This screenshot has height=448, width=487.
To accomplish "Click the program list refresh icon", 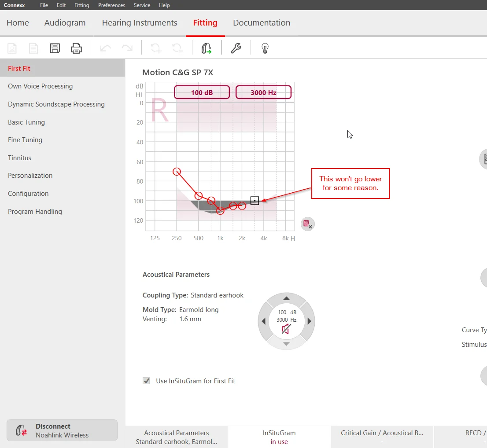I will pos(177,48).
